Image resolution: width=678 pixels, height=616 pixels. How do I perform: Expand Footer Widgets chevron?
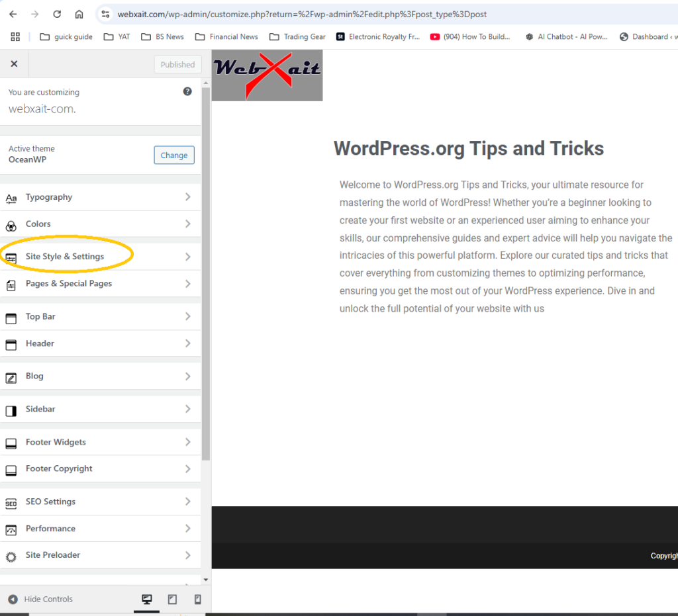187,442
